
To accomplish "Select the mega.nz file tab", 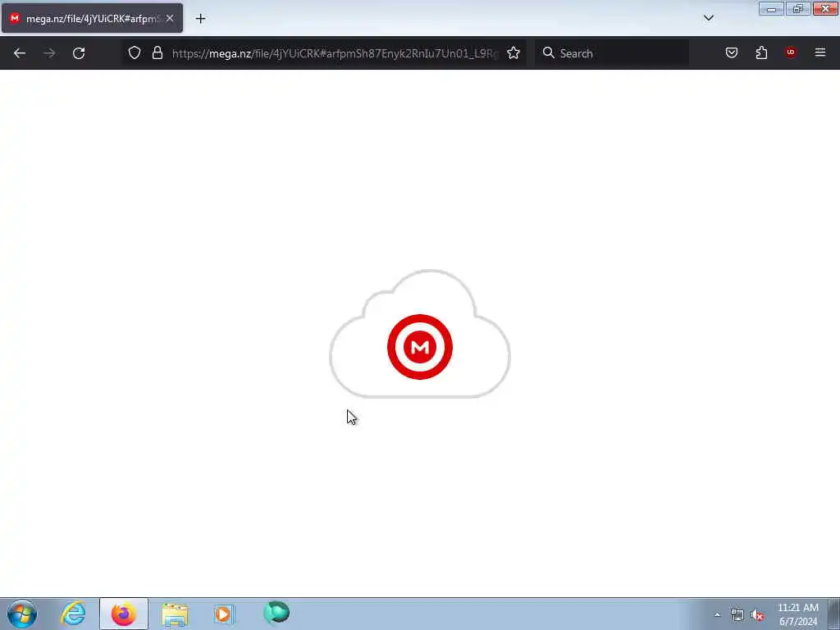I will tap(92, 18).
